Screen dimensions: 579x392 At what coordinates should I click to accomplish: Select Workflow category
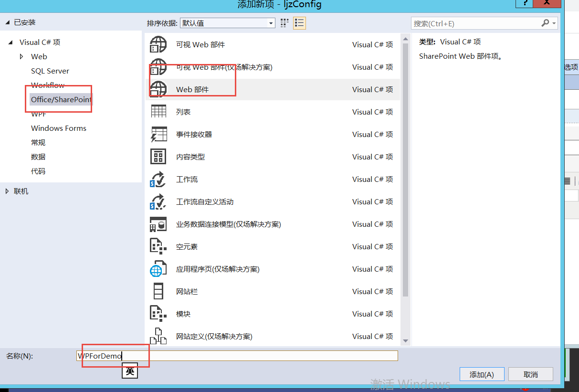(x=48, y=85)
